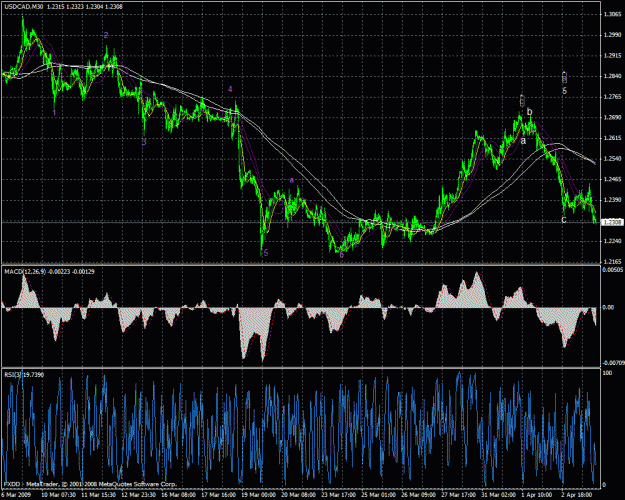Click the 1.2390 price axis label
This screenshot has height=500, width=625.
click(x=612, y=200)
